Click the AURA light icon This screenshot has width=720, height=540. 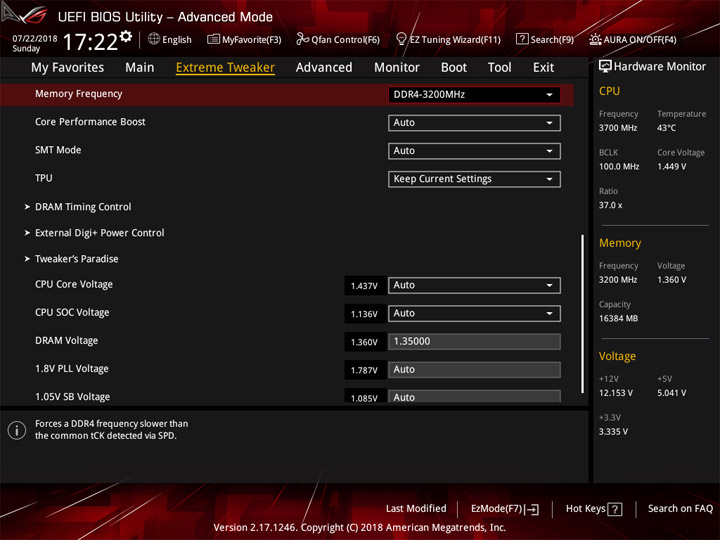tap(595, 39)
